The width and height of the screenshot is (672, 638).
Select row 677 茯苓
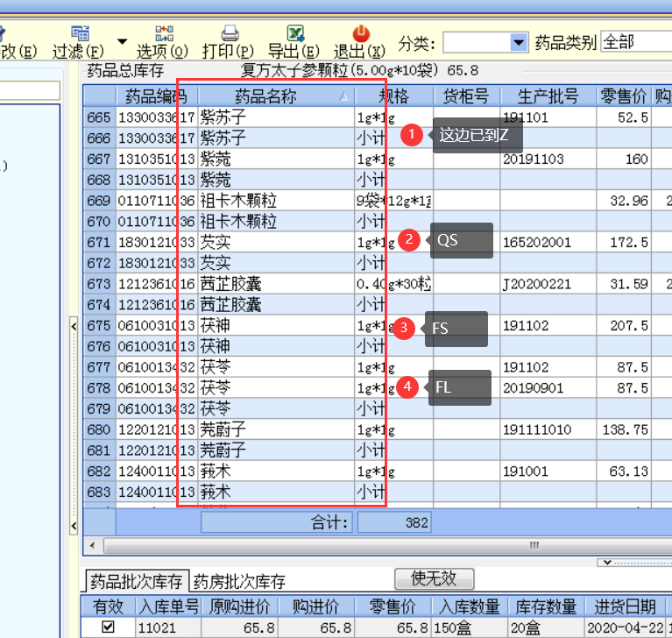pos(377,366)
